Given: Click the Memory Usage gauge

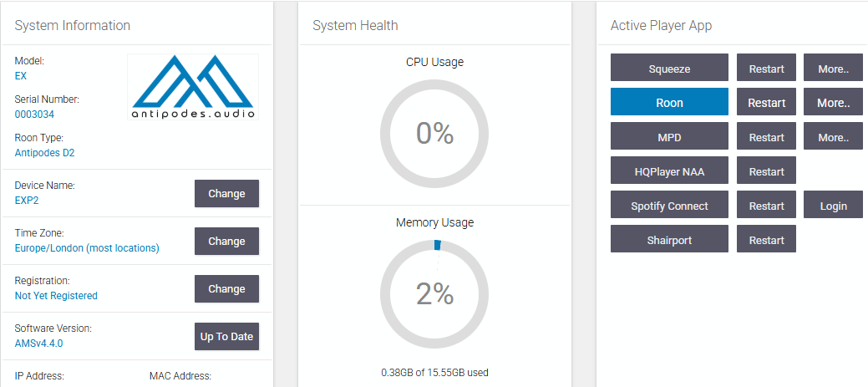Looking at the screenshot, I should click(x=434, y=294).
